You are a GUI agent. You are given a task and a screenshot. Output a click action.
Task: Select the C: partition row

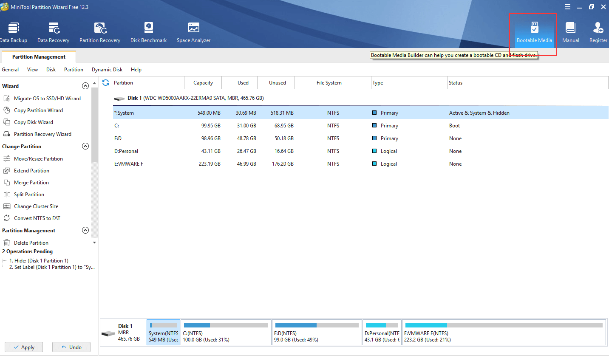(361, 126)
